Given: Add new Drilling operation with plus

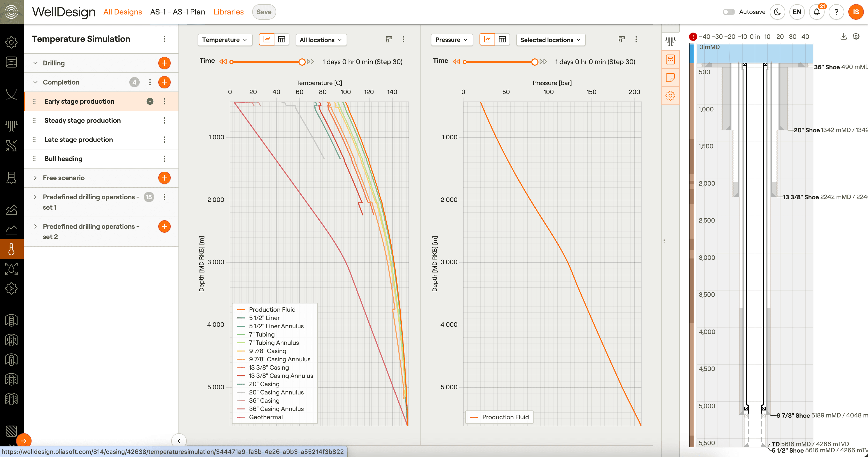Looking at the screenshot, I should (x=164, y=63).
